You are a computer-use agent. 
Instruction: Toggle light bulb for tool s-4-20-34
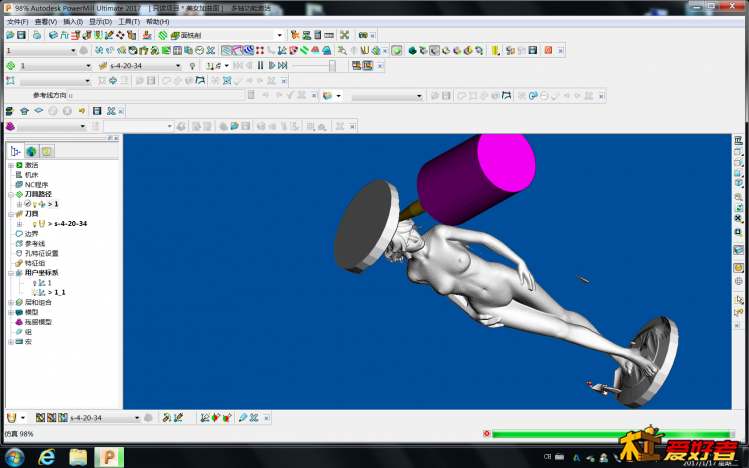tap(35, 224)
